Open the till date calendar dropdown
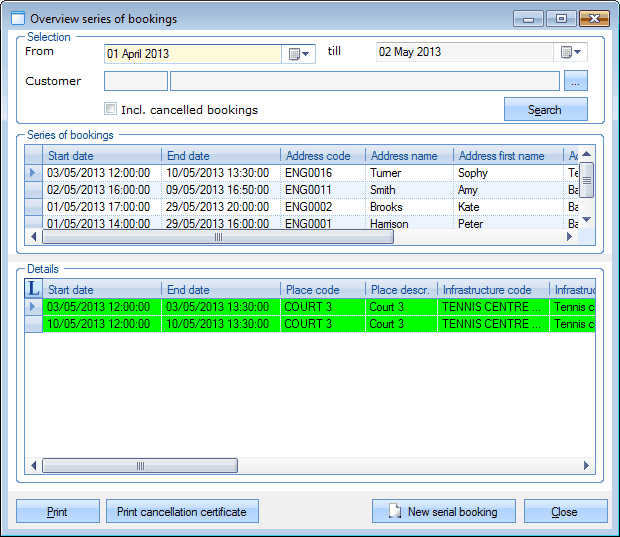The height and width of the screenshot is (537, 620). pos(571,52)
